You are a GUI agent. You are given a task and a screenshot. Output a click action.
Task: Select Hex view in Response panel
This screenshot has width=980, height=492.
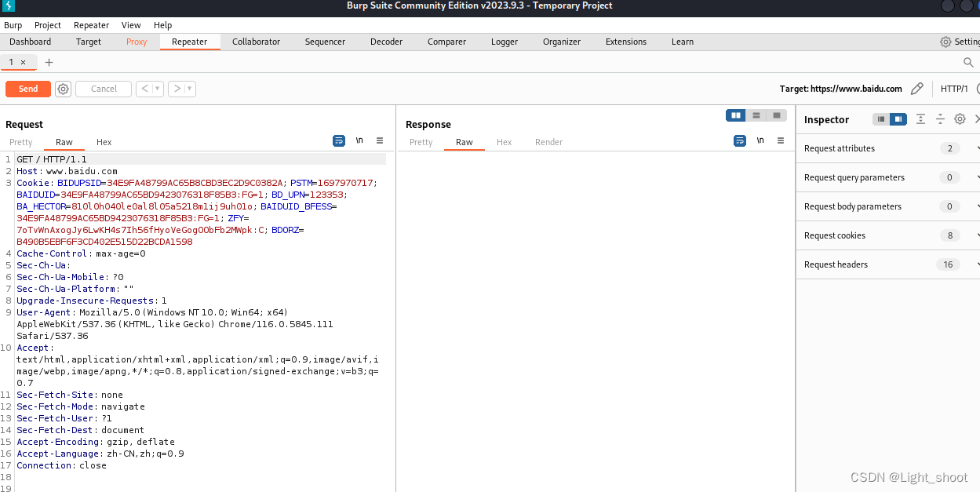point(505,142)
